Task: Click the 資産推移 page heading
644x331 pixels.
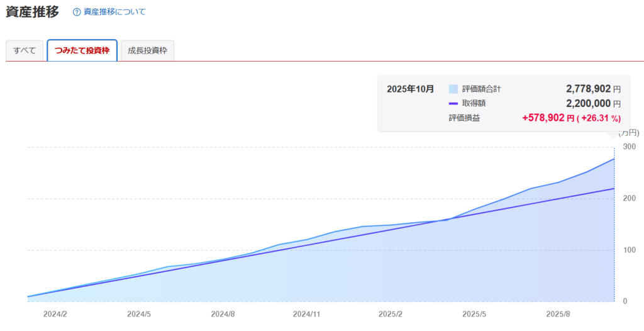Action: pos(32,12)
